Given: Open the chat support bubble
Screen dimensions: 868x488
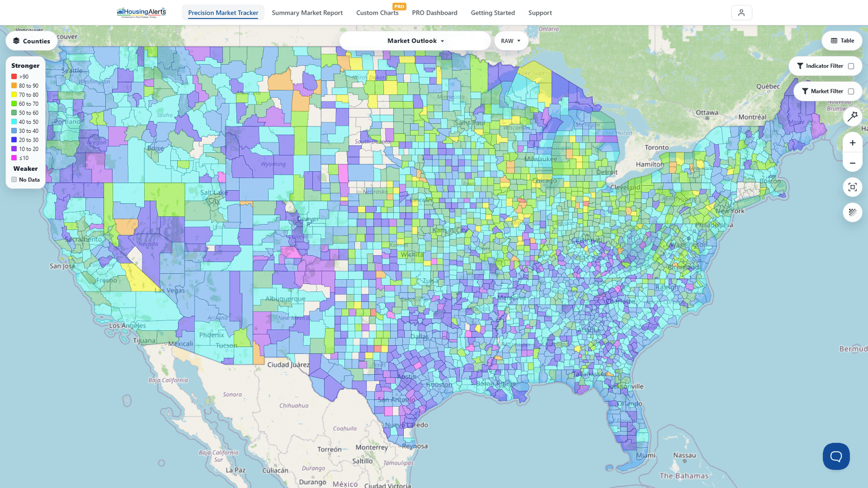Looking at the screenshot, I should (836, 456).
